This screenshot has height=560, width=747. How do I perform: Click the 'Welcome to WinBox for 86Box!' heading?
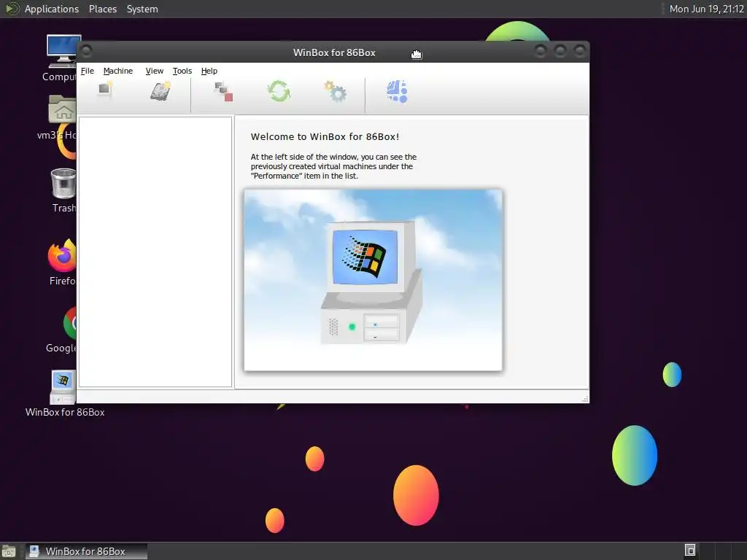(325, 136)
